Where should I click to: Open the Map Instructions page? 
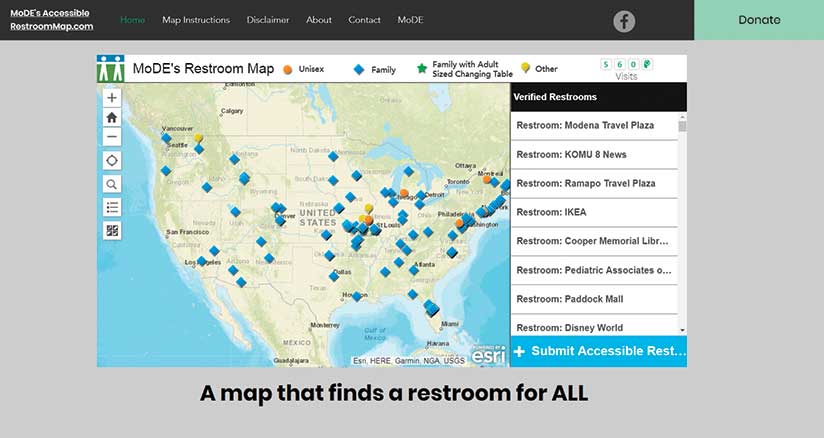[196, 20]
